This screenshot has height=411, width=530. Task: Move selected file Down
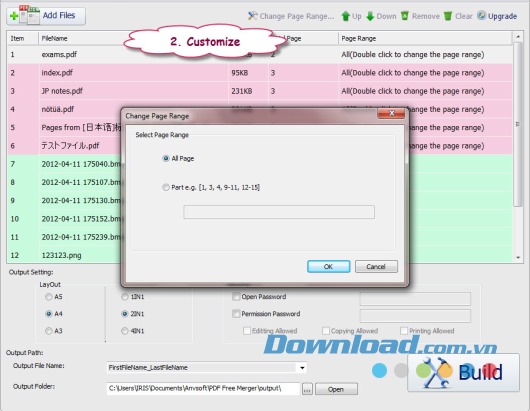[381, 16]
